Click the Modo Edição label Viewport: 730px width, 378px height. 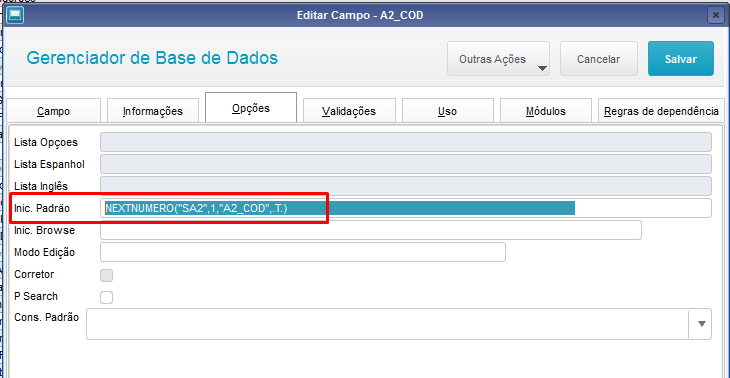point(45,252)
